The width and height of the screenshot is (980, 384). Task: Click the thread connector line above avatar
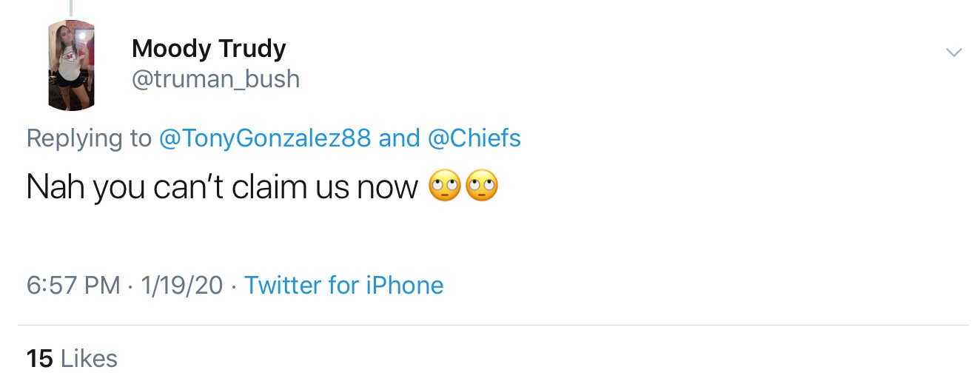click(71, 7)
